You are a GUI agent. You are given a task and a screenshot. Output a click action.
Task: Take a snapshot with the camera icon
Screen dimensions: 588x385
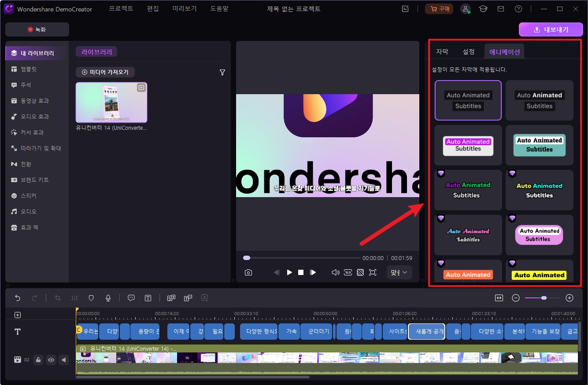(248, 272)
